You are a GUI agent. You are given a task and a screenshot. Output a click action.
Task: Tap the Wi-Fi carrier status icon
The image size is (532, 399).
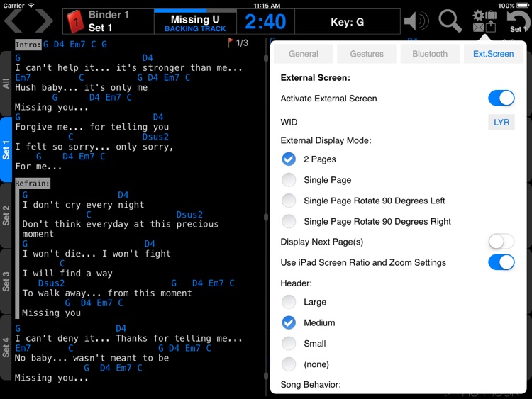(31, 5)
